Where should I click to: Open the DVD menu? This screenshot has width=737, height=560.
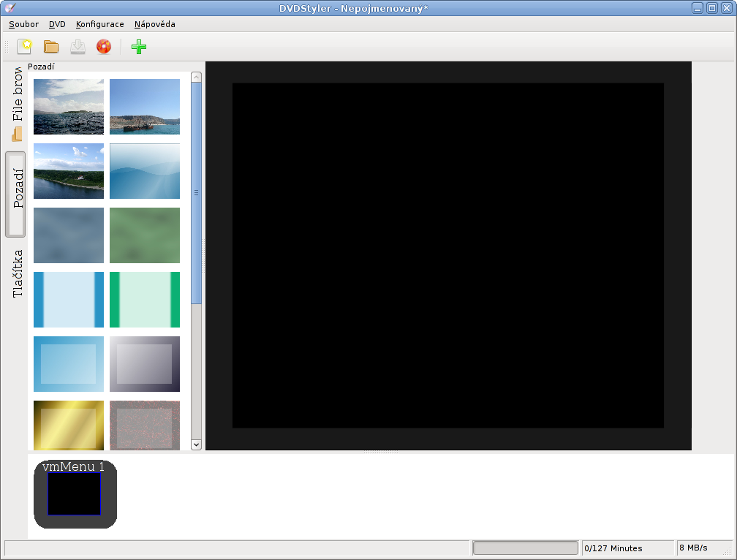pos(57,24)
